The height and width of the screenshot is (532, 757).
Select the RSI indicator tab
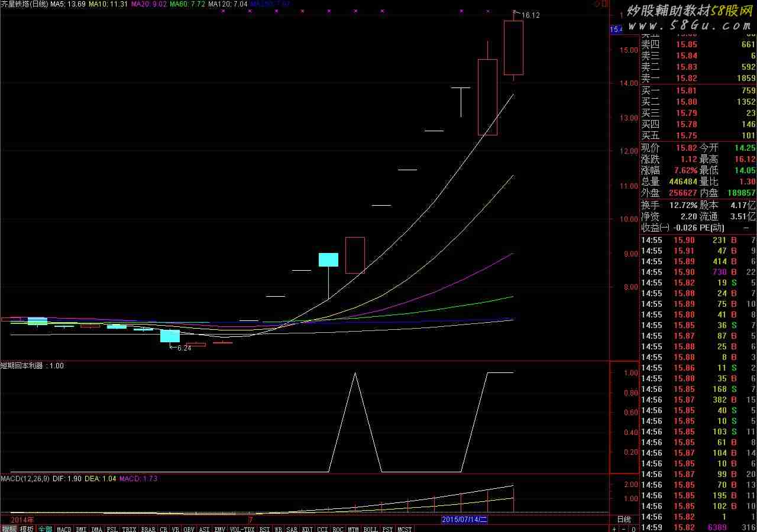(264, 528)
